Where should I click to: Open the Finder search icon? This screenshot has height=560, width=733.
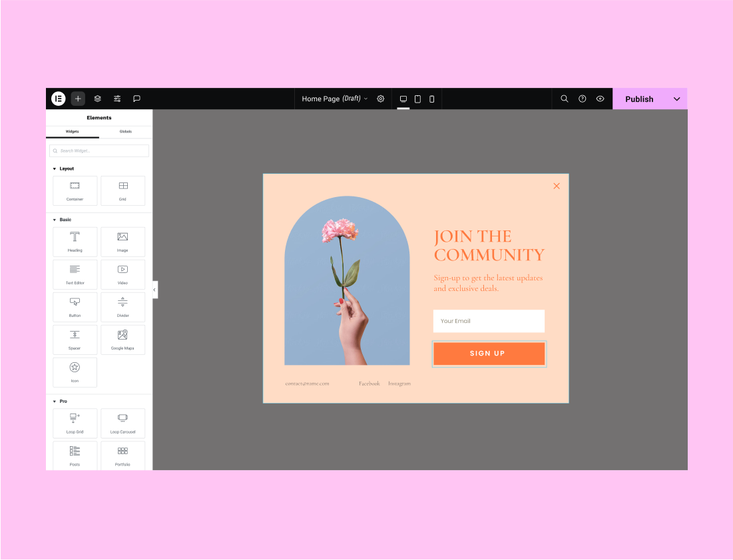pyautogui.click(x=565, y=99)
